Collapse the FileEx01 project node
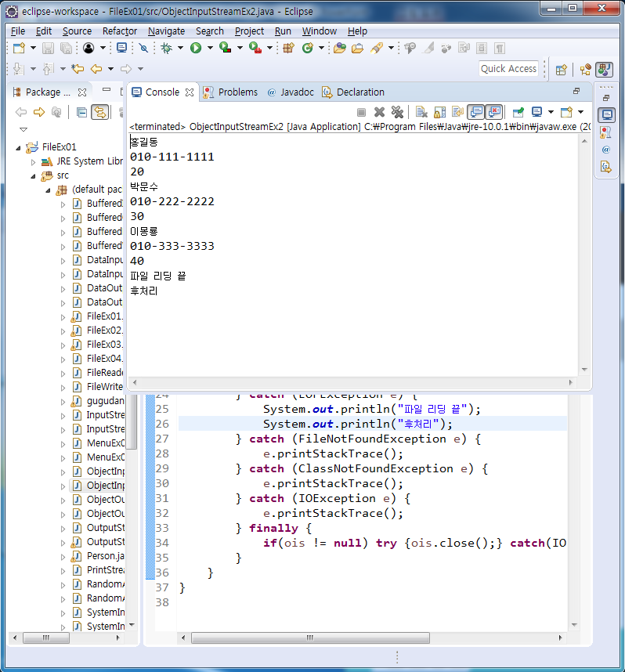Image resolution: width=625 pixels, height=672 pixels. (x=18, y=148)
